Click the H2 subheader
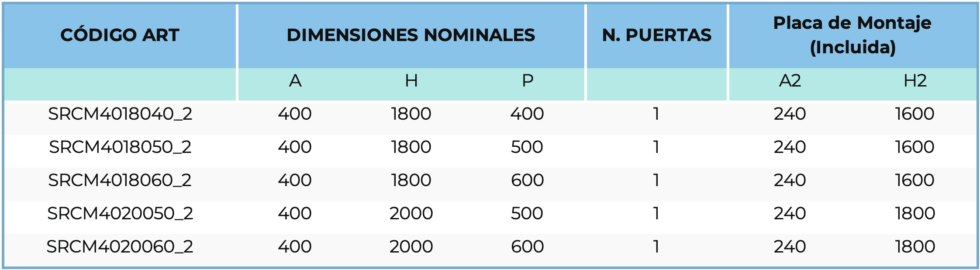 (915, 81)
